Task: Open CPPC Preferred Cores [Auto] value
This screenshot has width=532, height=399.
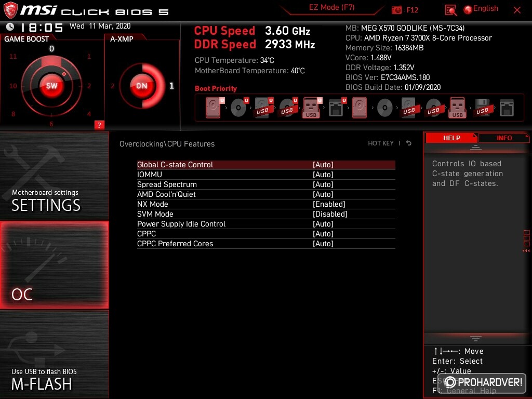Action: [x=323, y=243]
